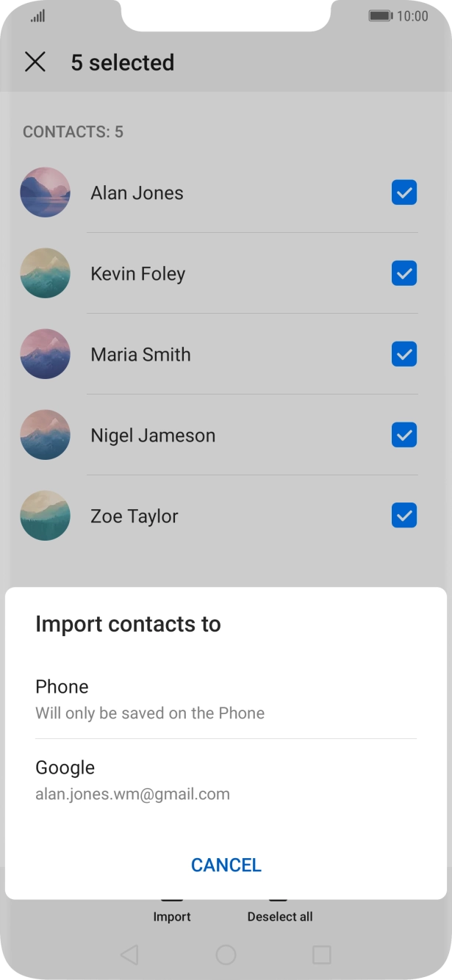
Task: Uncheck the Alan Jones checkbox
Action: (404, 192)
